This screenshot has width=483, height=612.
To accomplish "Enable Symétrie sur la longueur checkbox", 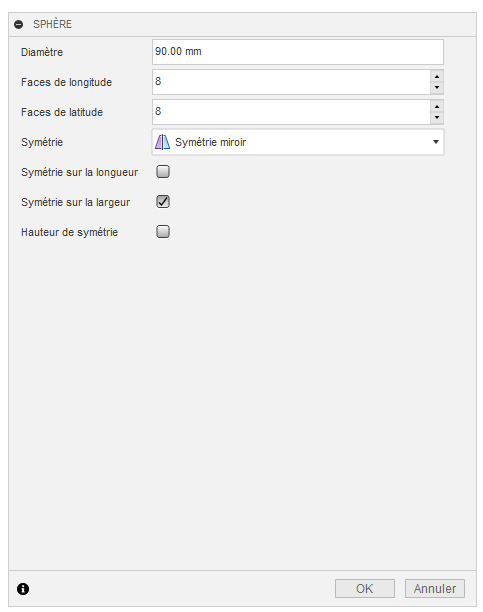I will (163, 172).
